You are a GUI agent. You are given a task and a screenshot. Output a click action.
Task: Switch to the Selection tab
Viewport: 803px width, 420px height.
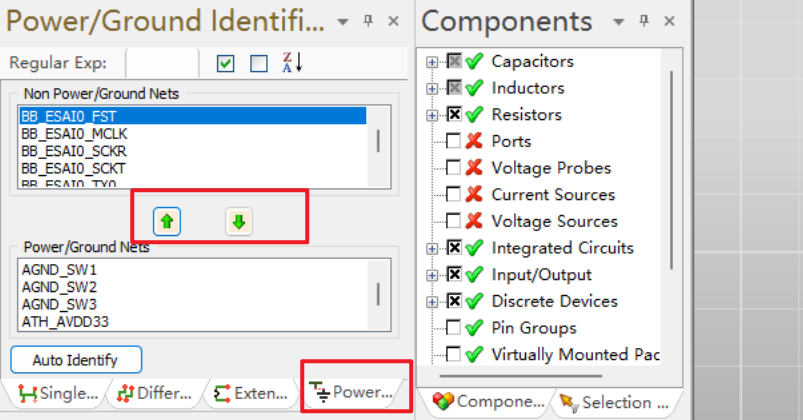click(617, 403)
